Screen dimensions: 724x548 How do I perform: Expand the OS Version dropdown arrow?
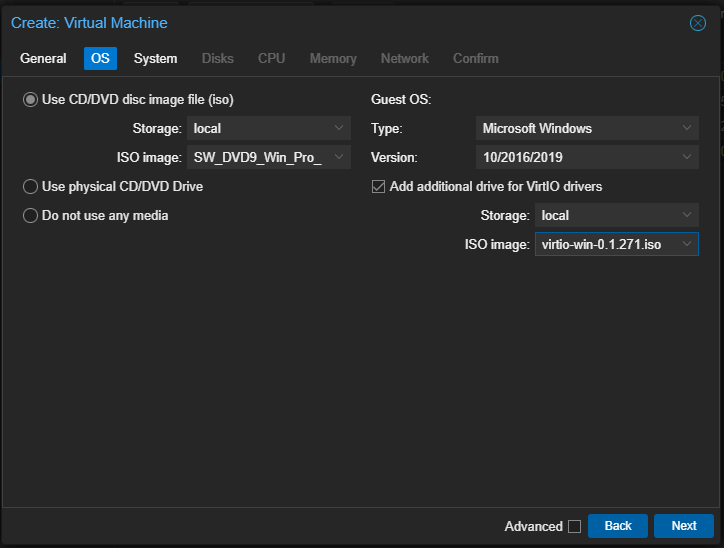[x=686, y=158]
